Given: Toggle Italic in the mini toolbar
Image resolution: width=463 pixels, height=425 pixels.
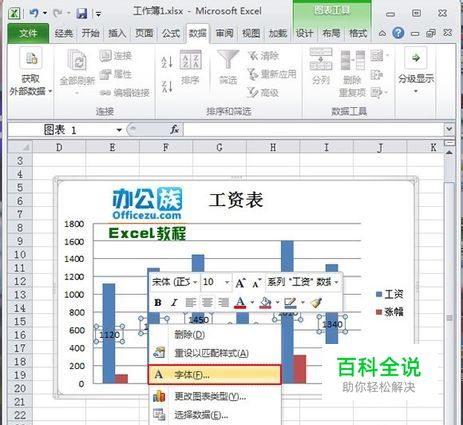Looking at the screenshot, I should click(174, 302).
